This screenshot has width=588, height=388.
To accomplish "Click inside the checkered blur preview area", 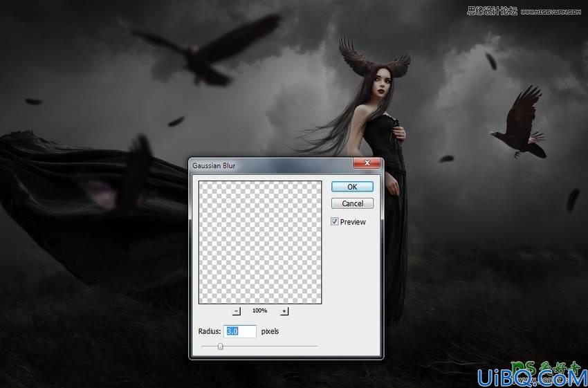I will [x=260, y=242].
